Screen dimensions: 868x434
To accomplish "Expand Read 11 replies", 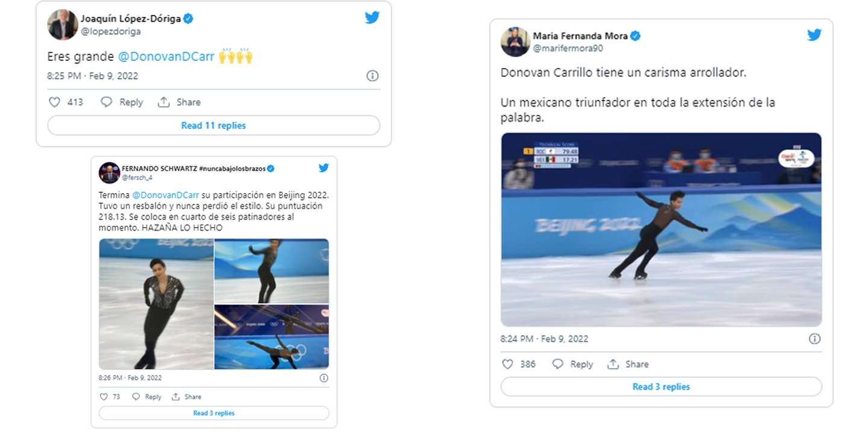I will tap(213, 125).
